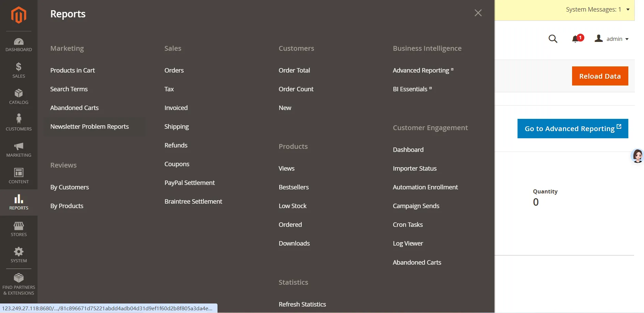Open Importer Status
The image size is (644, 313).
(415, 169)
